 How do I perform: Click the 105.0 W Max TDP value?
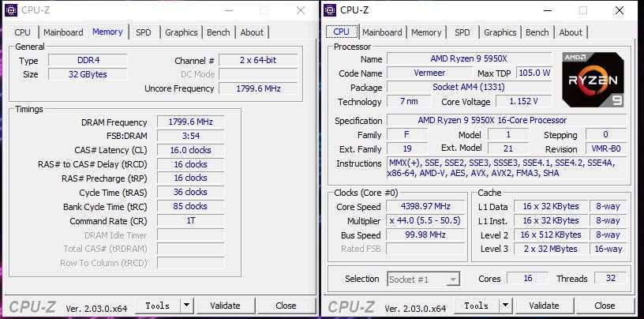click(x=534, y=73)
